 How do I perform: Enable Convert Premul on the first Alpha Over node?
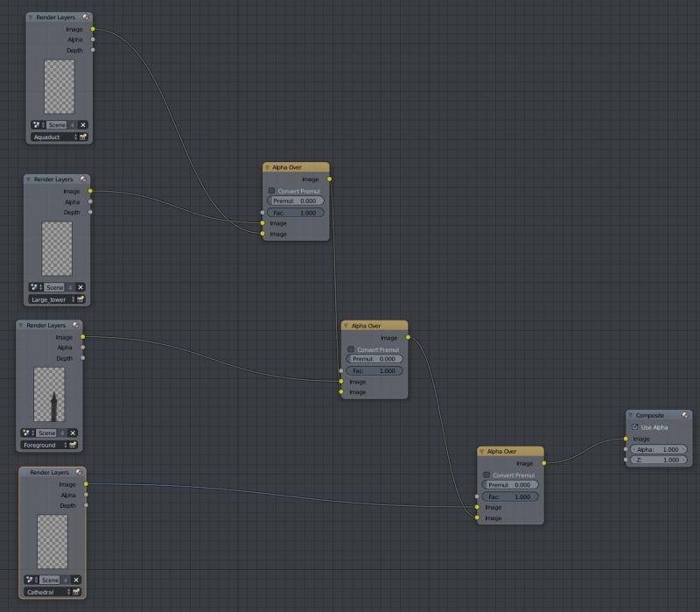(x=271, y=189)
